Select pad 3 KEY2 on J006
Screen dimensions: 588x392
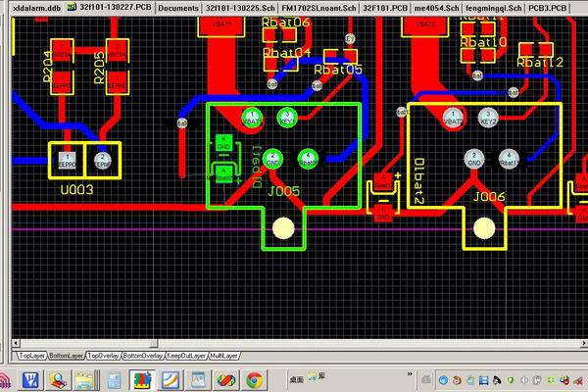[488, 118]
